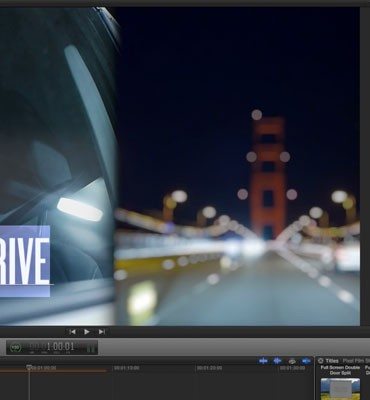Click the timecode display showing 1:00:01
Image resolution: width=370 pixels, height=400 pixels.
click(52, 347)
